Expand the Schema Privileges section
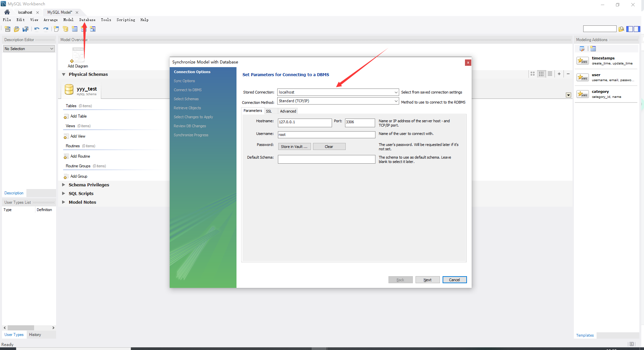The width and height of the screenshot is (644, 350). click(x=63, y=185)
